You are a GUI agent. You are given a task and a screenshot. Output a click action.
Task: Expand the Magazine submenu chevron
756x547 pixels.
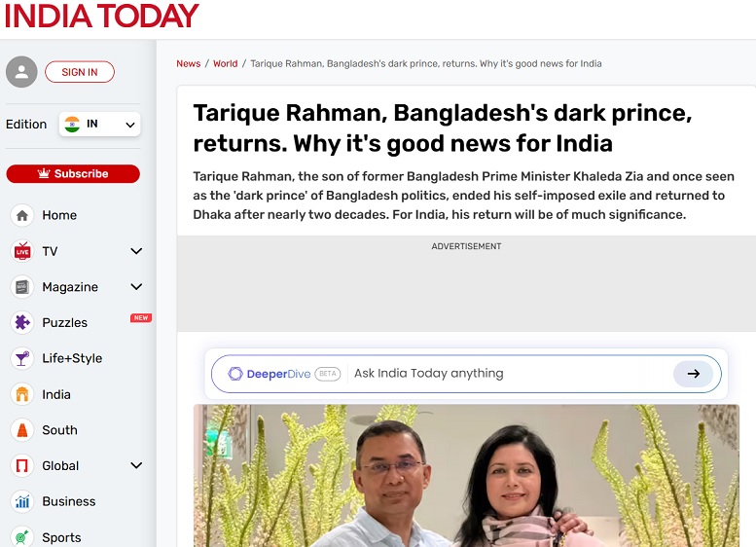136,287
